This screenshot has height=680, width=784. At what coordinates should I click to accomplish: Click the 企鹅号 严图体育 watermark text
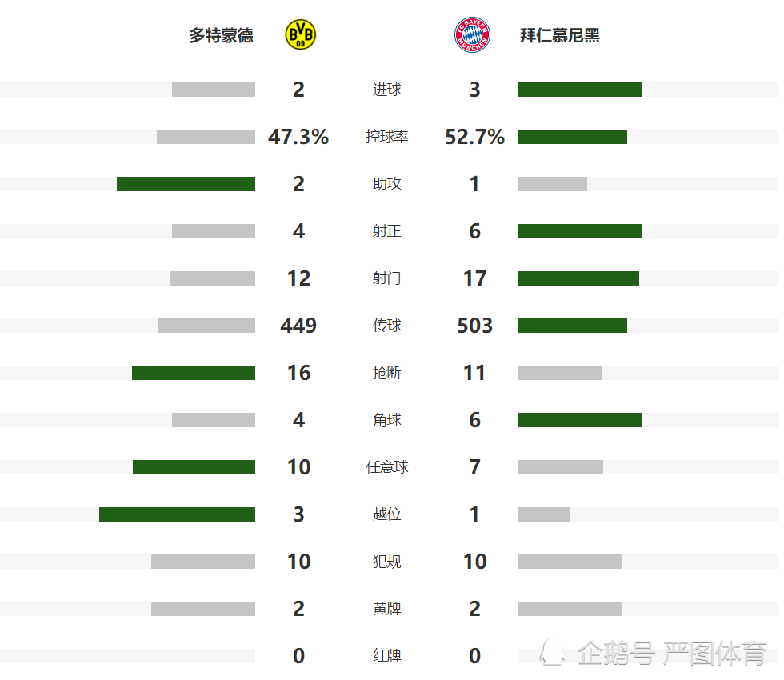click(x=672, y=653)
